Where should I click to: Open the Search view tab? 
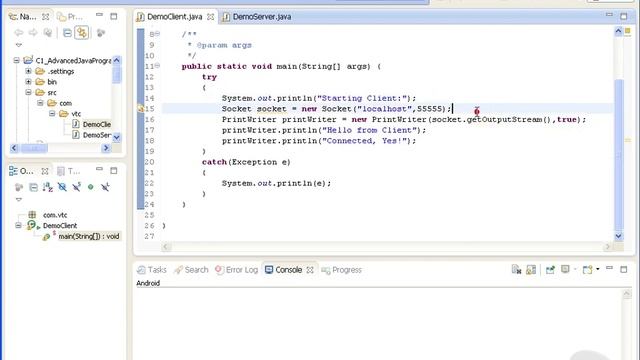[191, 270]
